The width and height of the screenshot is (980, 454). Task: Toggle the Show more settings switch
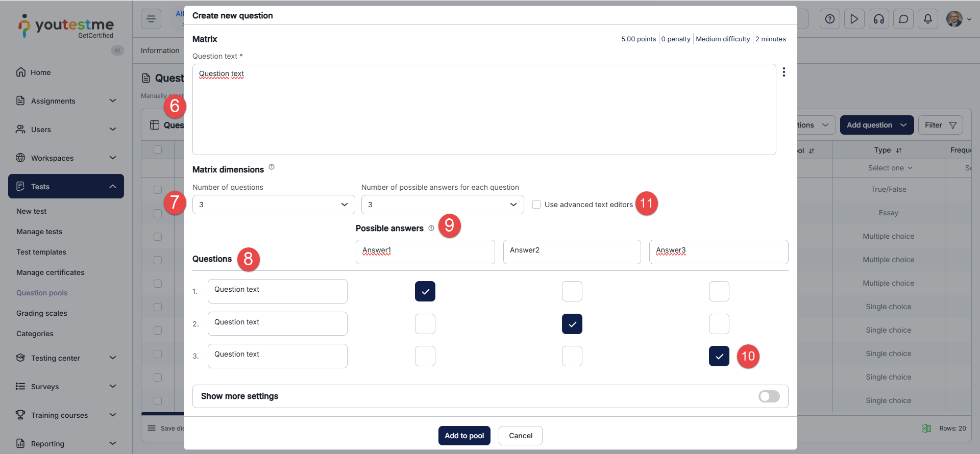(x=769, y=396)
